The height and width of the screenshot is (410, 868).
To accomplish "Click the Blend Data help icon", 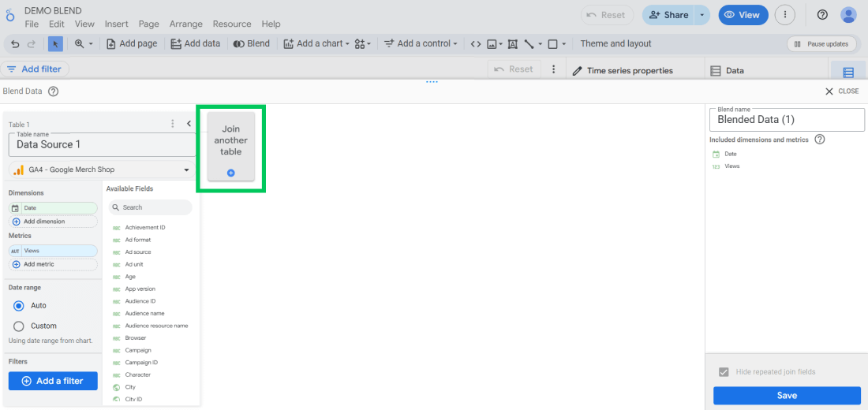I will point(54,91).
